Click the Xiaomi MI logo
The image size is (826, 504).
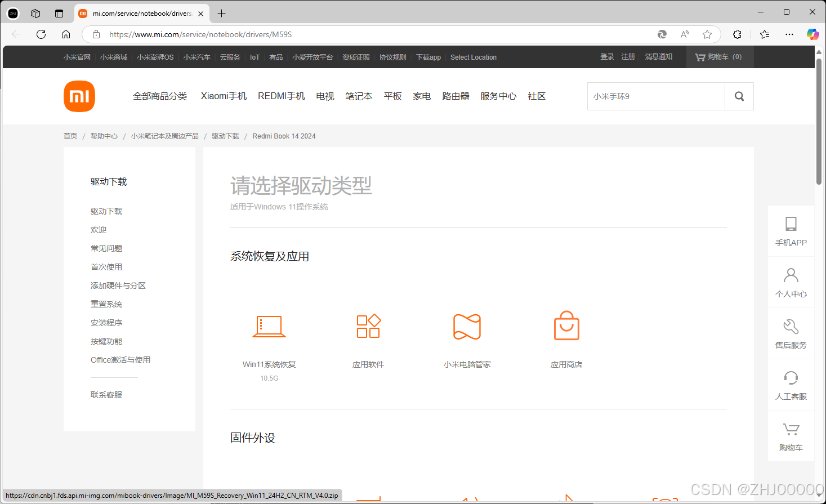point(79,96)
